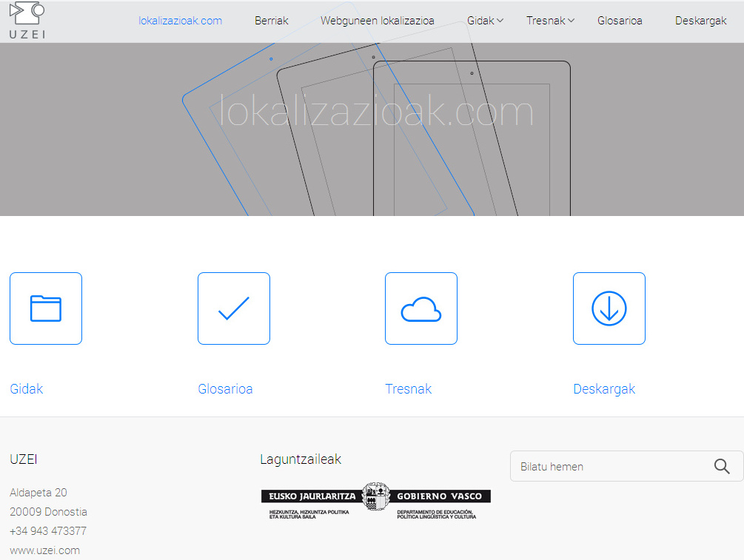The image size is (744, 560).
Task: Click the UZEI logo in the header
Action: click(26, 21)
